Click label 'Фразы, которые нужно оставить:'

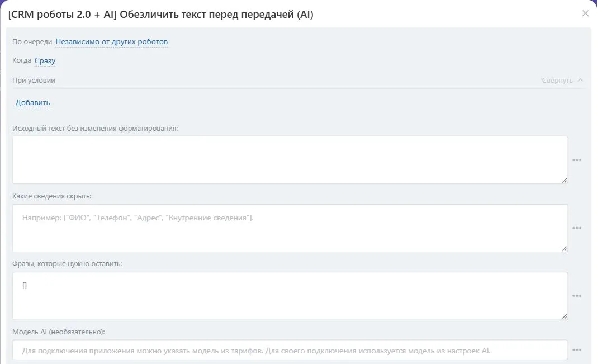pos(67,264)
